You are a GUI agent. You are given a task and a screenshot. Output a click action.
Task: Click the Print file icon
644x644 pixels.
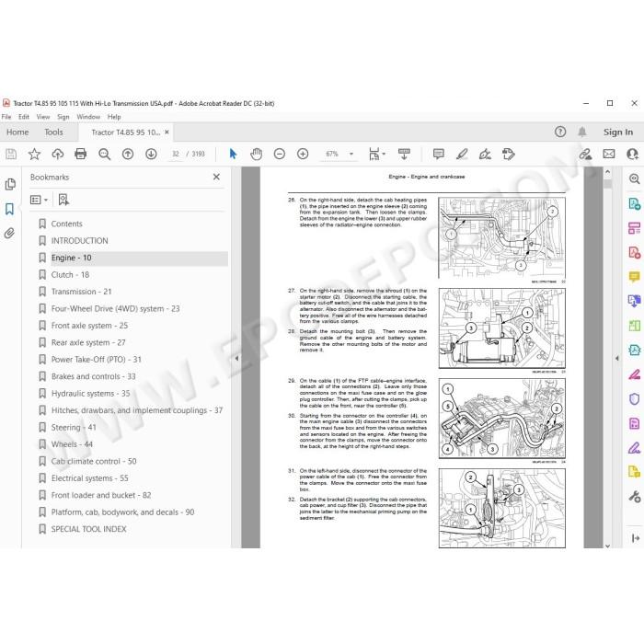click(x=81, y=154)
